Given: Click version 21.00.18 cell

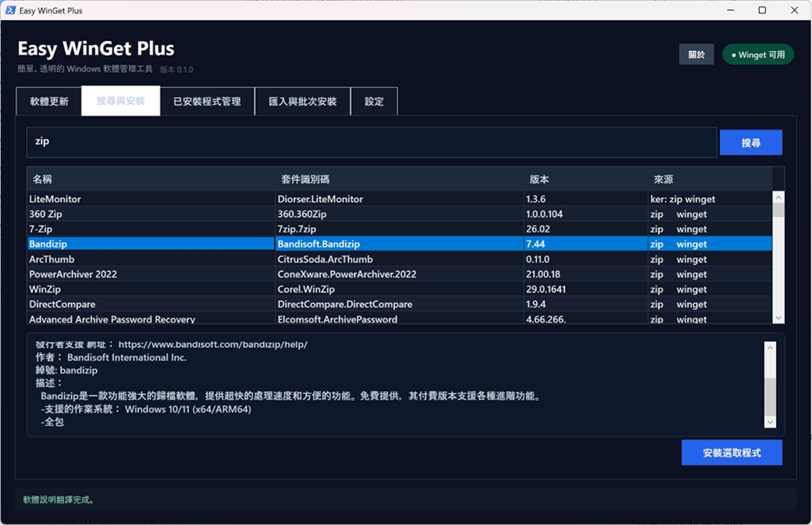Looking at the screenshot, I should [585, 274].
